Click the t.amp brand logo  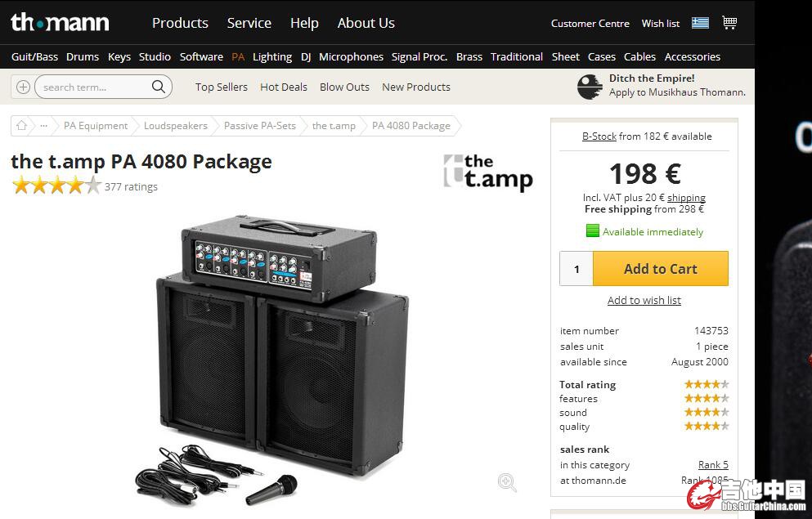click(488, 172)
